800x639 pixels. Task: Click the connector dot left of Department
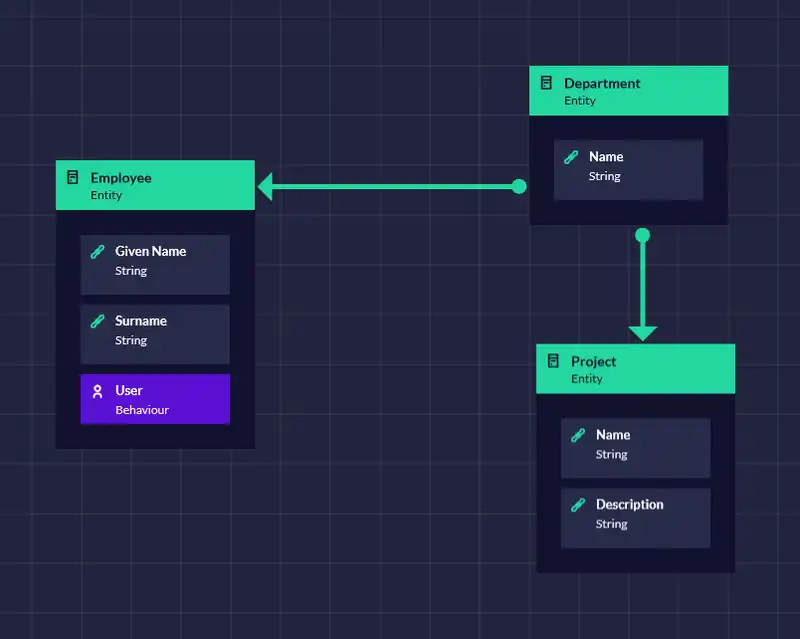(518, 186)
